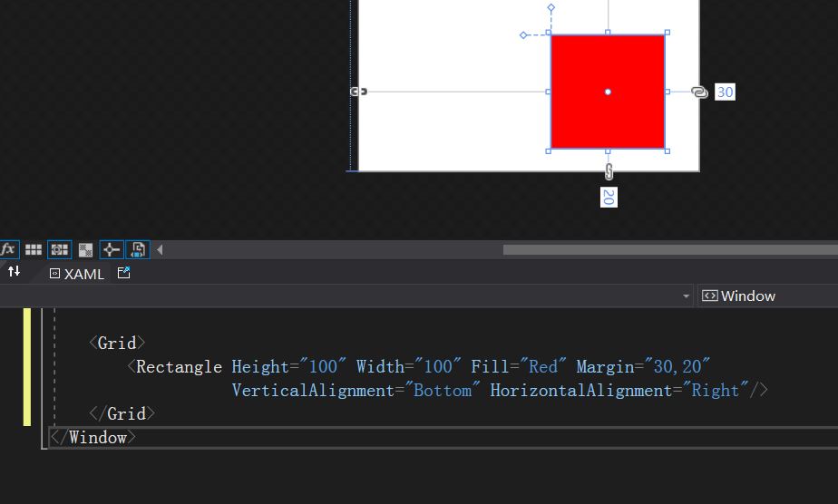Toggle snapping to snaplines
This screenshot has height=504, width=838.
pos(112,249)
